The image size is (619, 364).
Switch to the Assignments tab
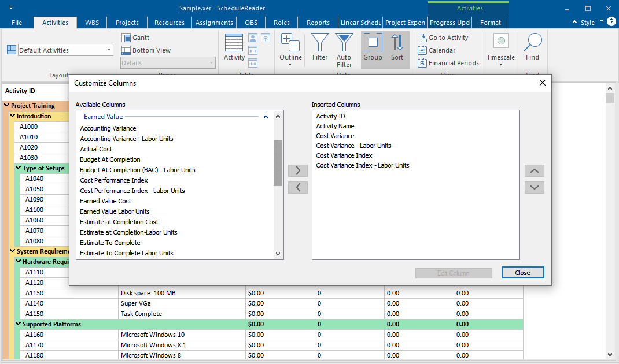click(215, 23)
